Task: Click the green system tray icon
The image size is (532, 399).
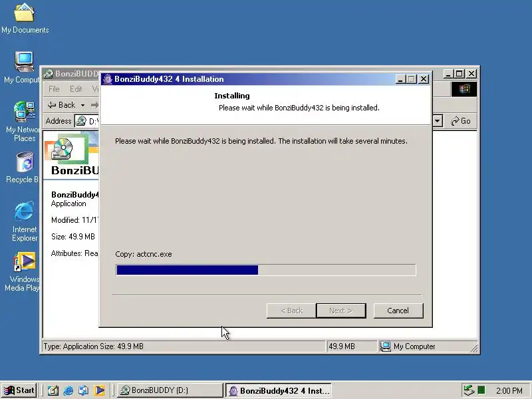Action: [x=481, y=390]
